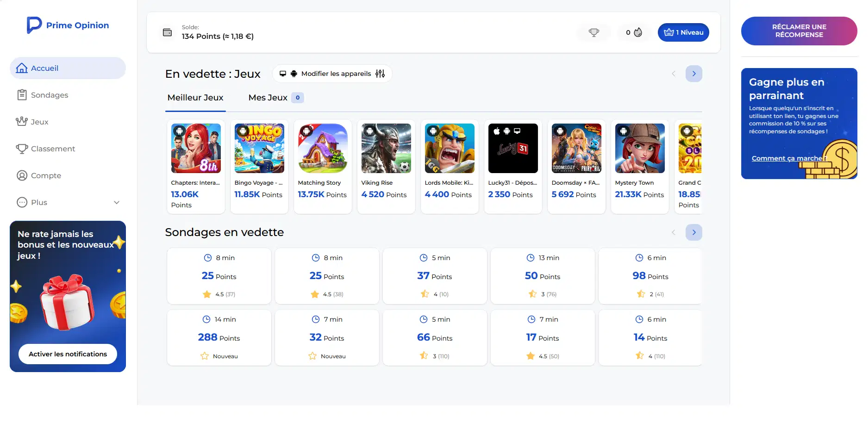Click the wallet balance icon
Viewport: 868px width, 423px height.
click(168, 32)
